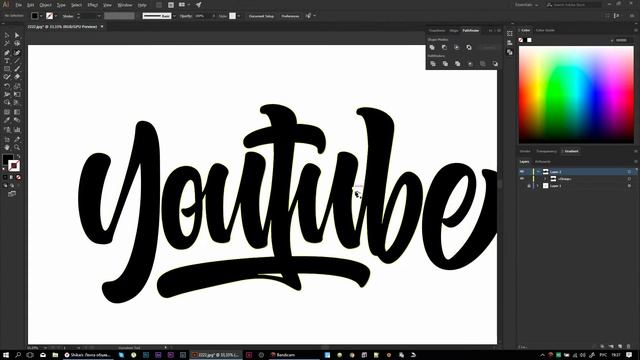Open stroke weight dropdown
Screen dimensions: 640x360
pos(99,16)
